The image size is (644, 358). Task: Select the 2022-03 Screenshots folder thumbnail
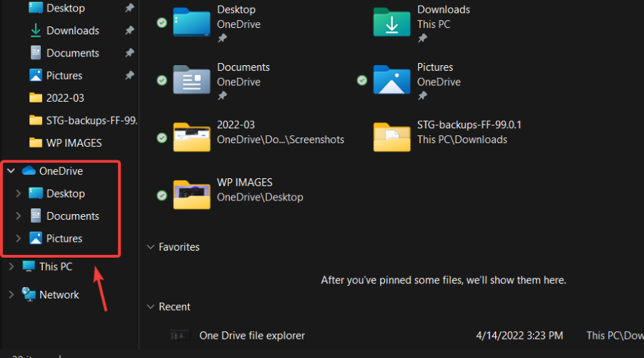(x=191, y=137)
